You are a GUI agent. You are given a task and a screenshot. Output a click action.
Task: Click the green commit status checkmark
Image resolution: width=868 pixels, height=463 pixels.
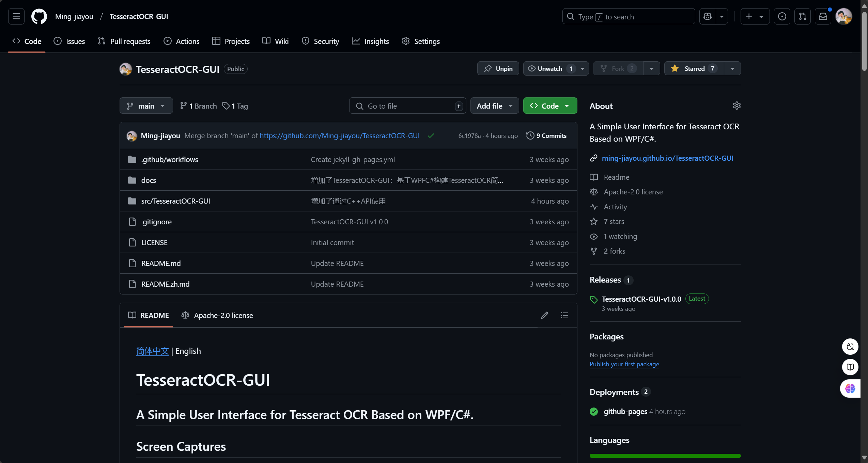431,135
